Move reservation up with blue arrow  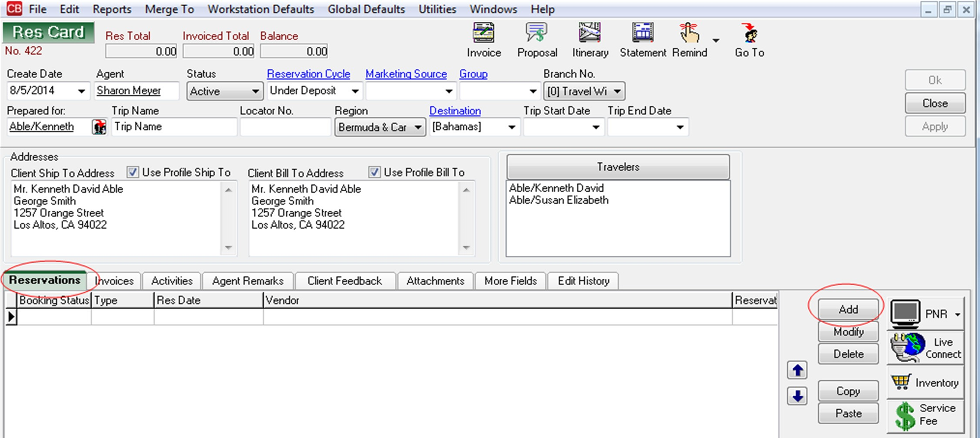pos(797,370)
